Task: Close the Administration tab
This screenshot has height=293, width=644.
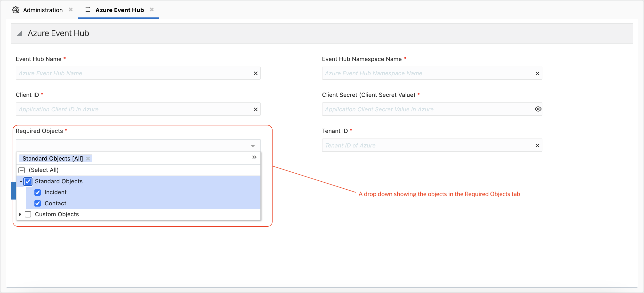Action: click(71, 10)
